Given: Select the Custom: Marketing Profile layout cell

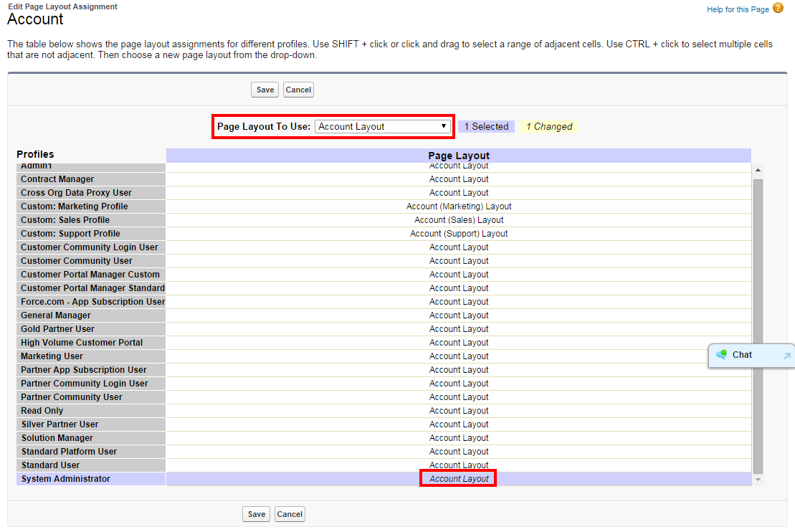Looking at the screenshot, I should (459, 206).
